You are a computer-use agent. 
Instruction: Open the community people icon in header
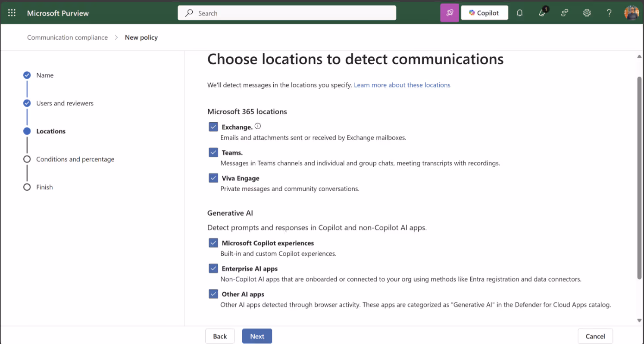(564, 13)
